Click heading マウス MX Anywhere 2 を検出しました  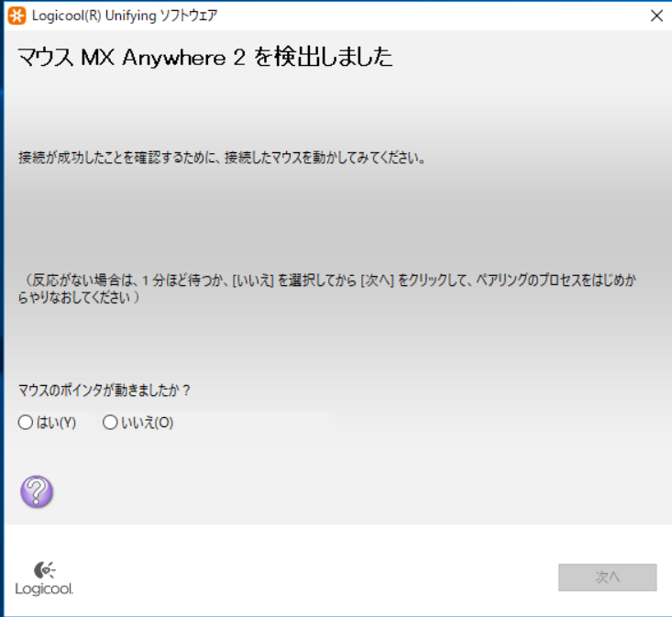click(204, 57)
